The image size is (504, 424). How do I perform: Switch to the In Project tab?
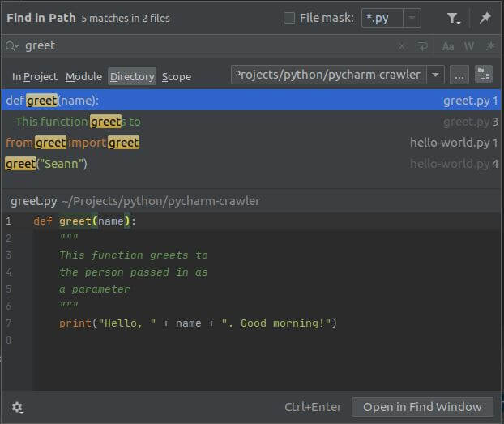[35, 76]
